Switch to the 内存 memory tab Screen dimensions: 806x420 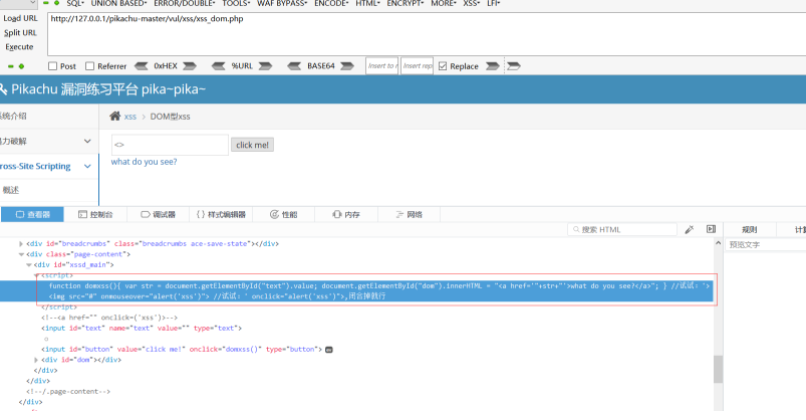pos(346,214)
